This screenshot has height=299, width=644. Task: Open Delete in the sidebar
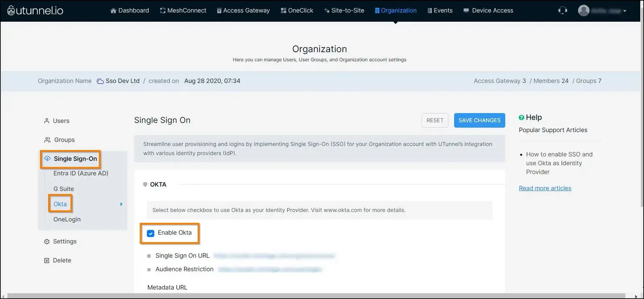tap(62, 260)
